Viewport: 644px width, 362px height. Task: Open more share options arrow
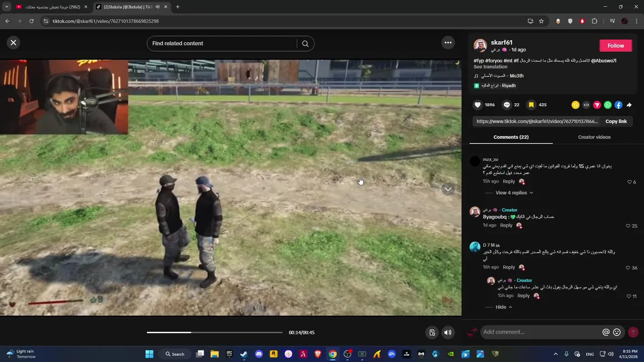(629, 105)
